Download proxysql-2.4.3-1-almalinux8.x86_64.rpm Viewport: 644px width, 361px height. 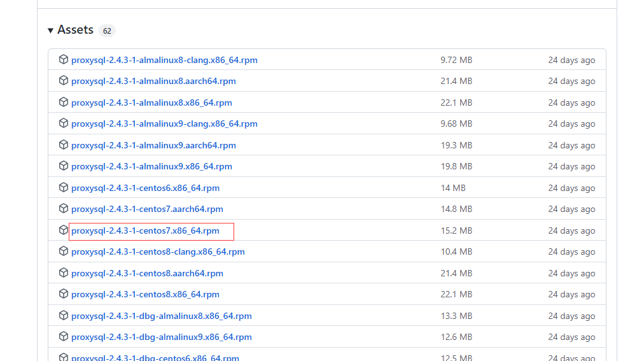click(x=151, y=103)
